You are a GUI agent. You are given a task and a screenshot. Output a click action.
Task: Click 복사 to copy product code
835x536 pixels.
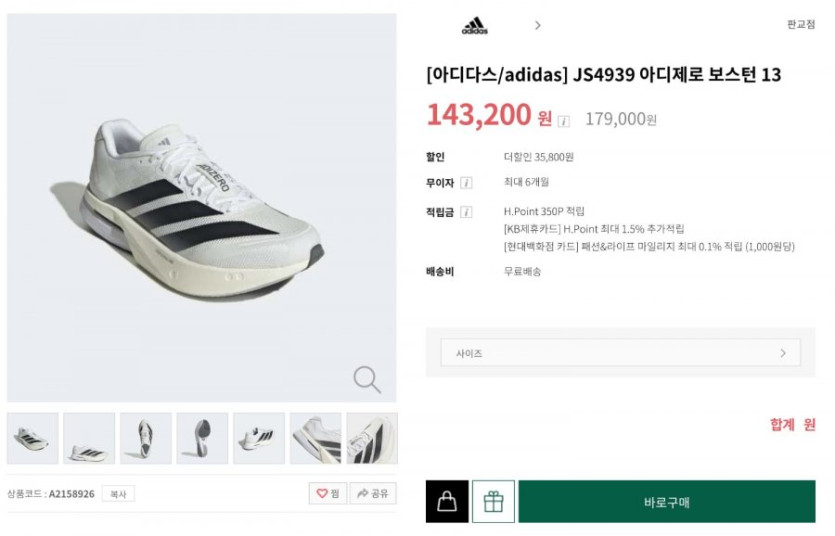pyautogui.click(x=118, y=494)
